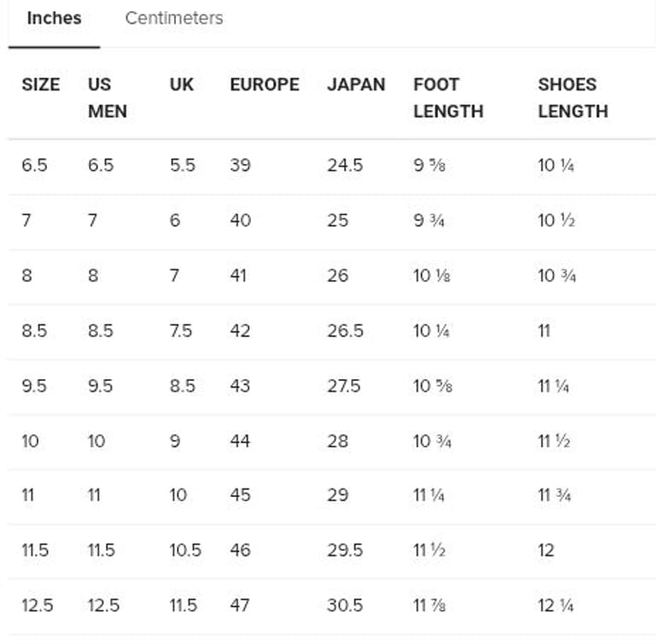The image size is (656, 644).
Task: Click the Japan size 30.5 cell
Action: pyautogui.click(x=344, y=605)
